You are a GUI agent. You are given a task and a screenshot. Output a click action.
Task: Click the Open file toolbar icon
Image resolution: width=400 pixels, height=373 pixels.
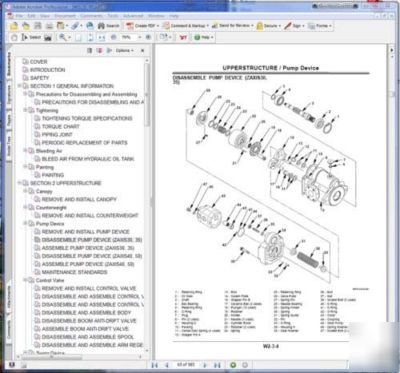pos(14,26)
